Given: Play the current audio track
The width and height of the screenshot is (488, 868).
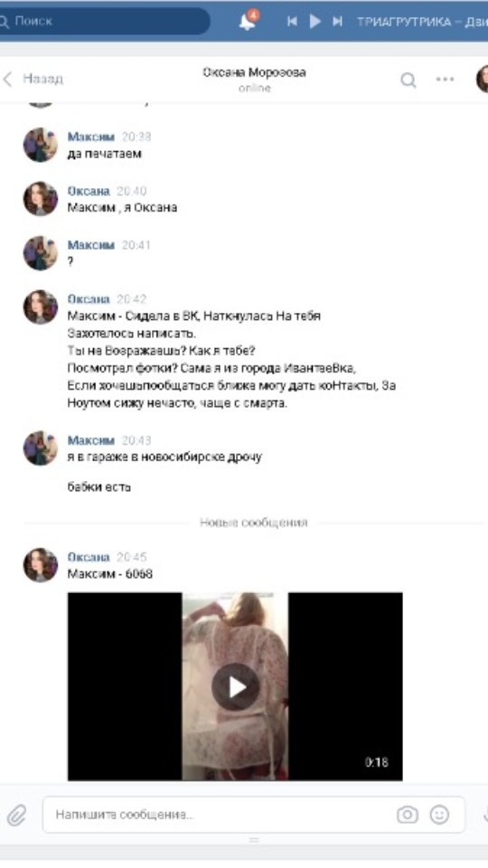Looking at the screenshot, I should 314,22.
